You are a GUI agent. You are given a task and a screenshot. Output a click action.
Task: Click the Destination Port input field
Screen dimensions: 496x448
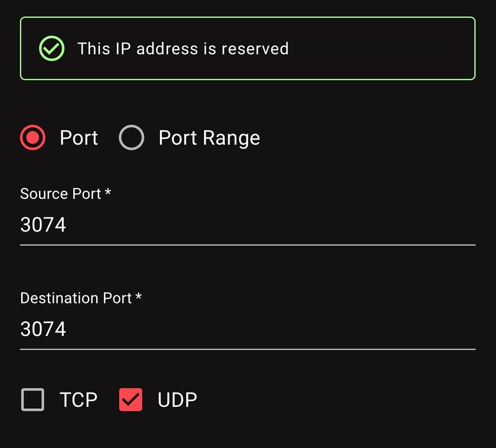(248, 329)
